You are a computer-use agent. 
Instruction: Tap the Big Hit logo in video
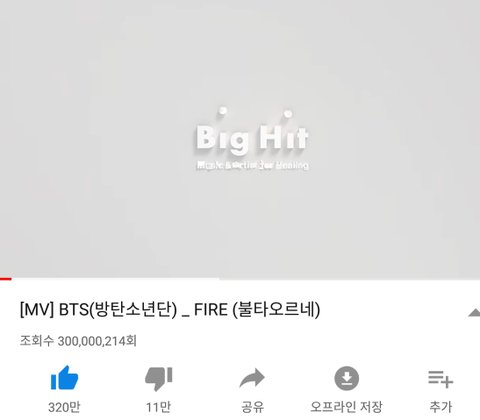pyautogui.click(x=252, y=138)
